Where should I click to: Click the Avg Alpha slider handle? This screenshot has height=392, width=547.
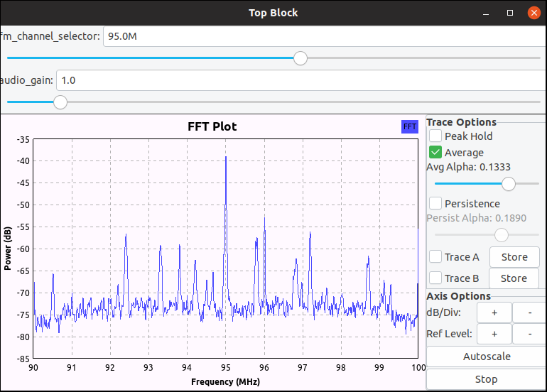(508, 184)
